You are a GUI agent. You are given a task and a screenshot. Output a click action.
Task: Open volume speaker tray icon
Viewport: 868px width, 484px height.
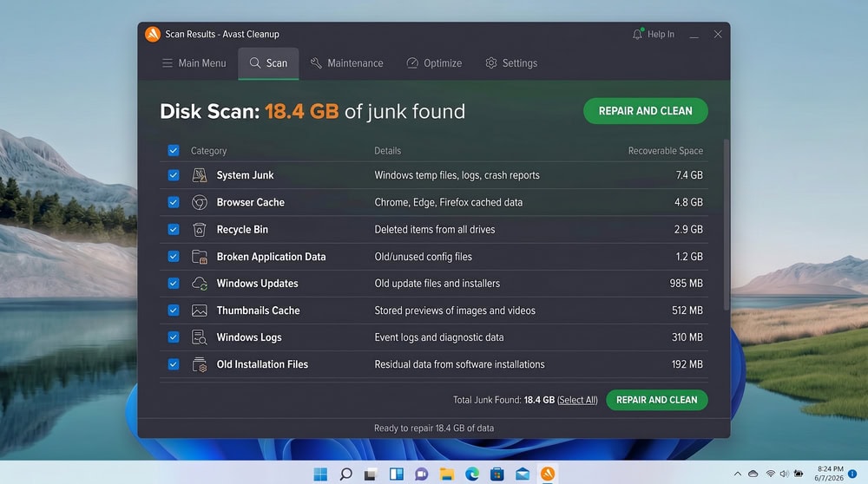pos(785,474)
